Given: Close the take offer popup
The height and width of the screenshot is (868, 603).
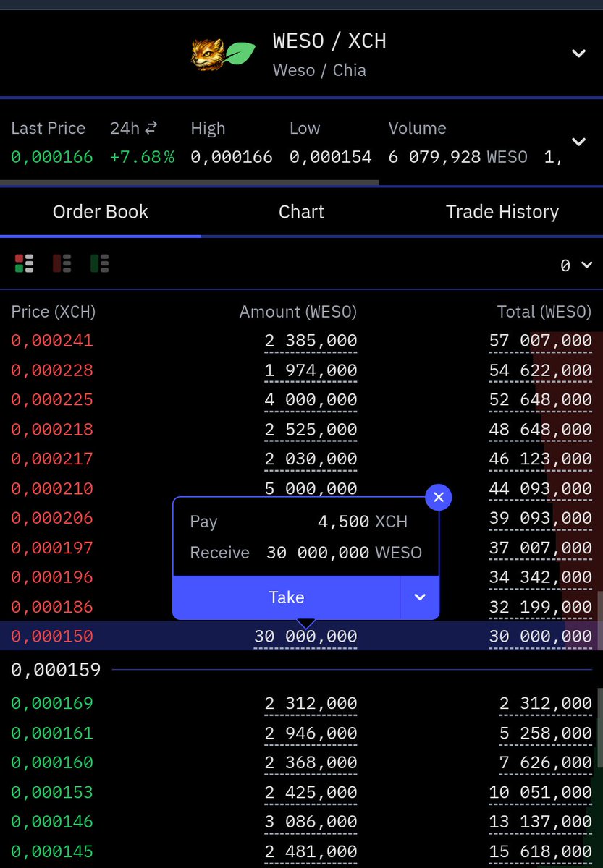Looking at the screenshot, I should click(439, 498).
